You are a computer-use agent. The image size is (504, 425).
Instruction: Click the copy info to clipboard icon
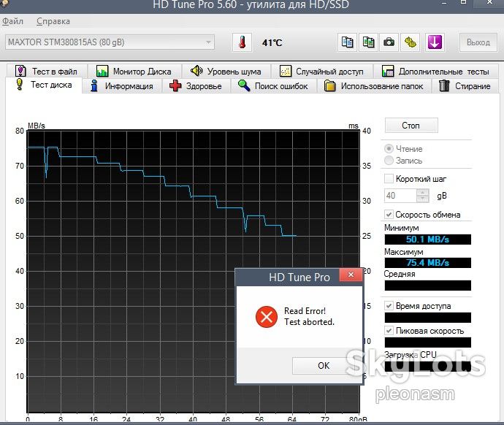[347, 42]
